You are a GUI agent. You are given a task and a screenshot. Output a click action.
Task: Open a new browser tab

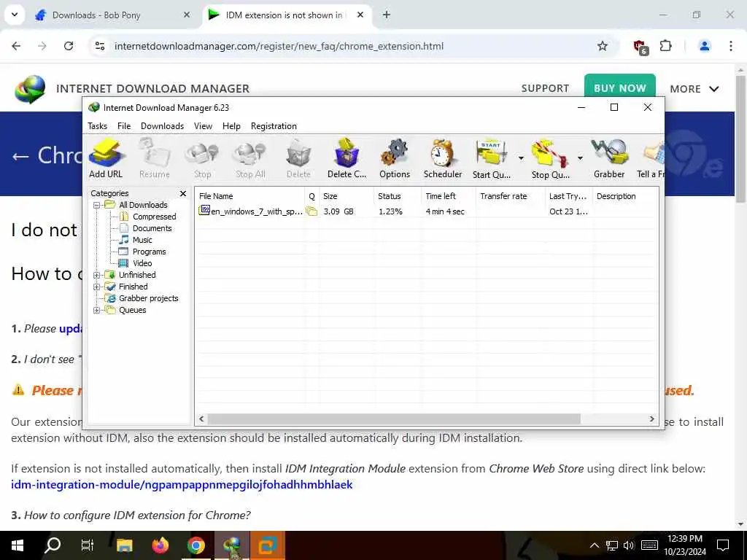(387, 15)
